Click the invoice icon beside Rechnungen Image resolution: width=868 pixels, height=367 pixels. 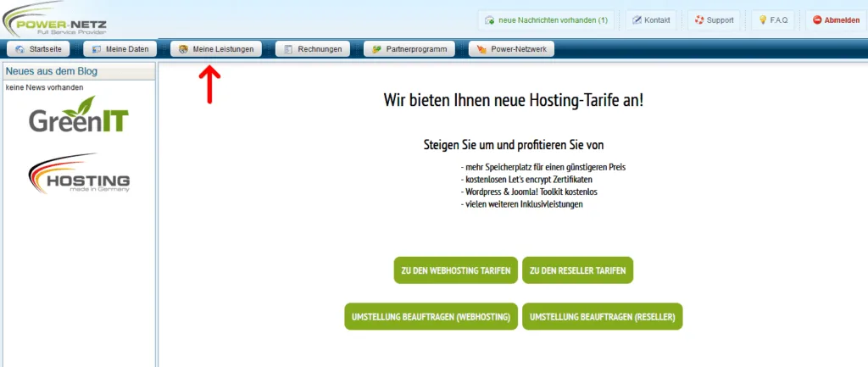pyautogui.click(x=288, y=50)
